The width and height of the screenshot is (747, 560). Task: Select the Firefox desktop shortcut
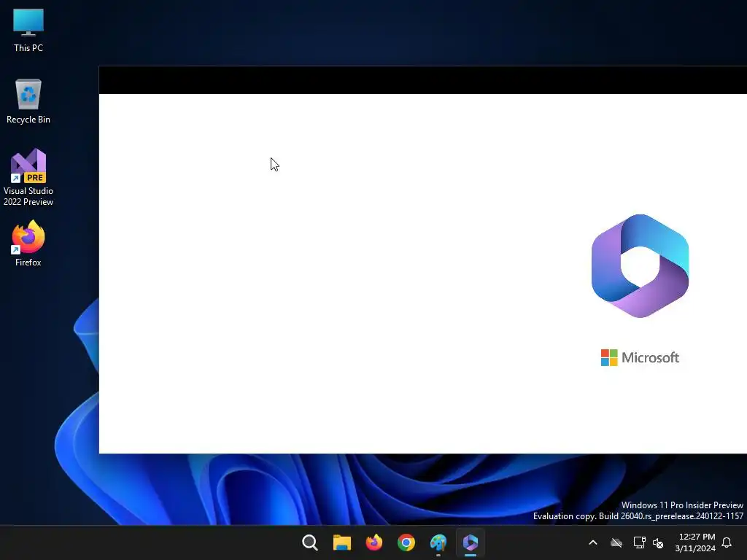pos(28,244)
